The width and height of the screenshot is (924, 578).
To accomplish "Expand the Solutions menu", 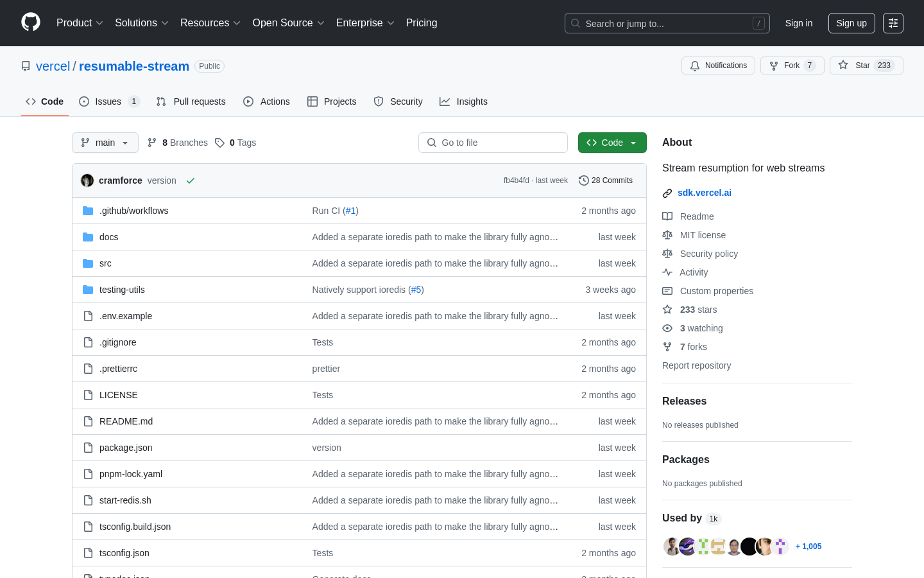I will 142,23.
